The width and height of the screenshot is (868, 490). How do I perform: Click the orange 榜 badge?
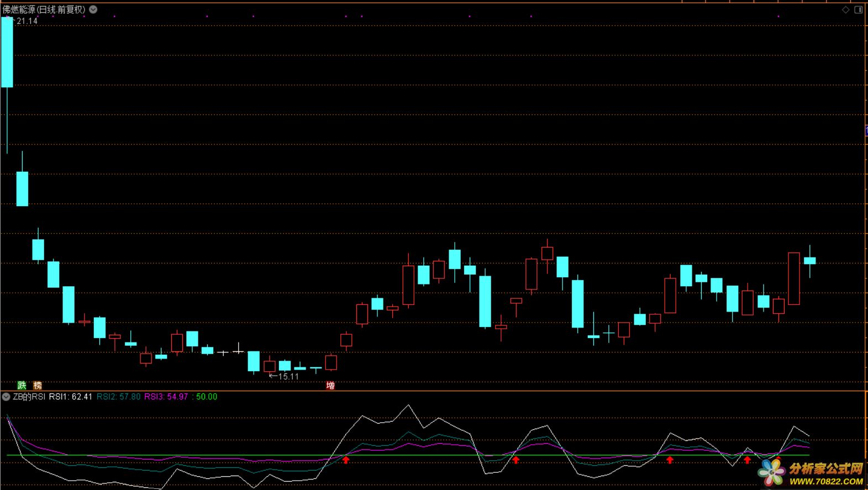(38, 385)
